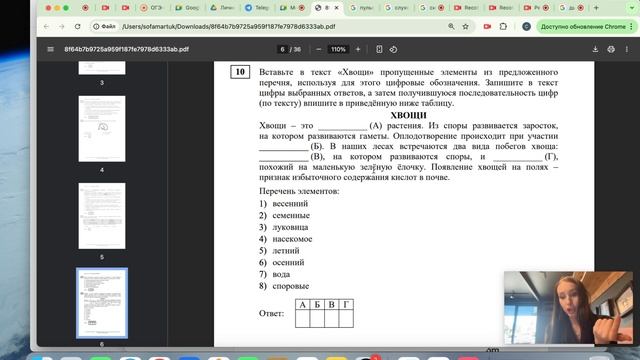Go back in browser history
This screenshot has width=640, height=360.
pyautogui.click(x=46, y=27)
